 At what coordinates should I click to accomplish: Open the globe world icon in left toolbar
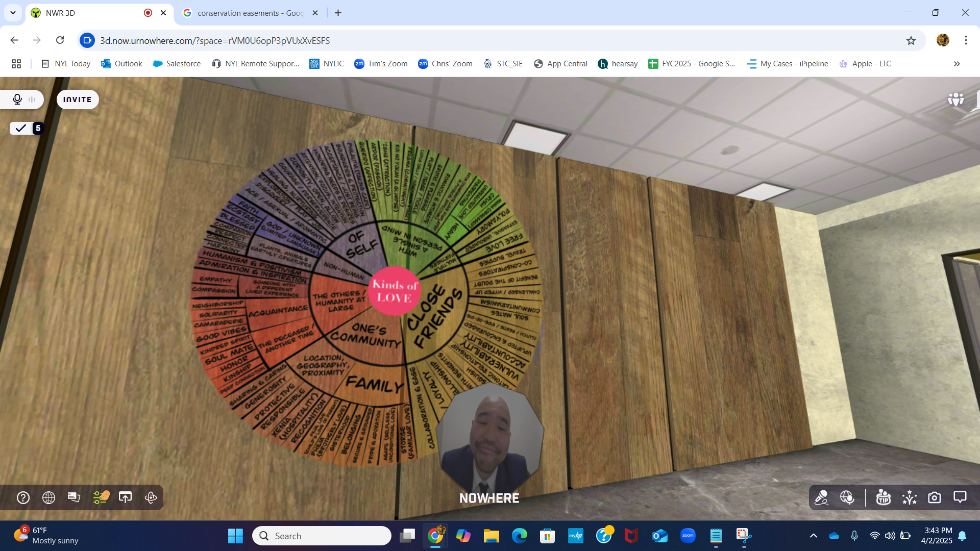[x=48, y=497]
